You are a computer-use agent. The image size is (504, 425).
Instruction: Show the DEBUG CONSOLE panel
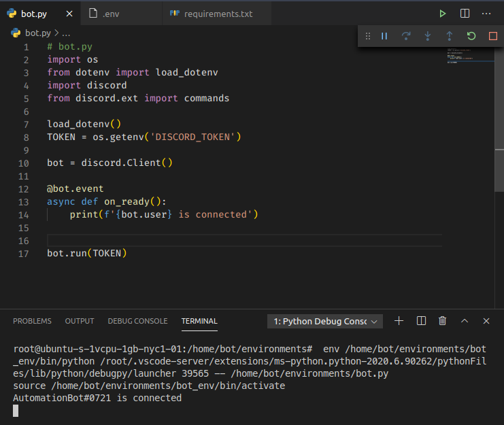(137, 321)
